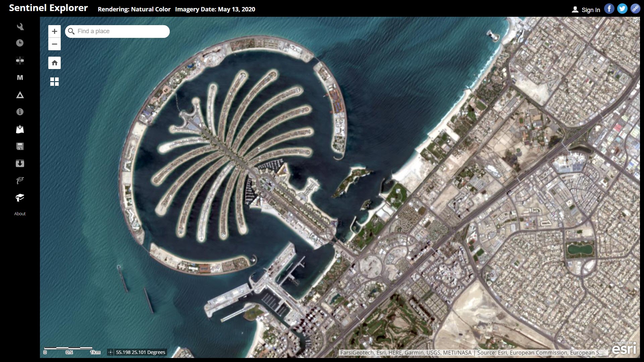The image size is (644, 362).
Task: Click the user silhouette icon beside Sign In
Action: [x=575, y=10]
